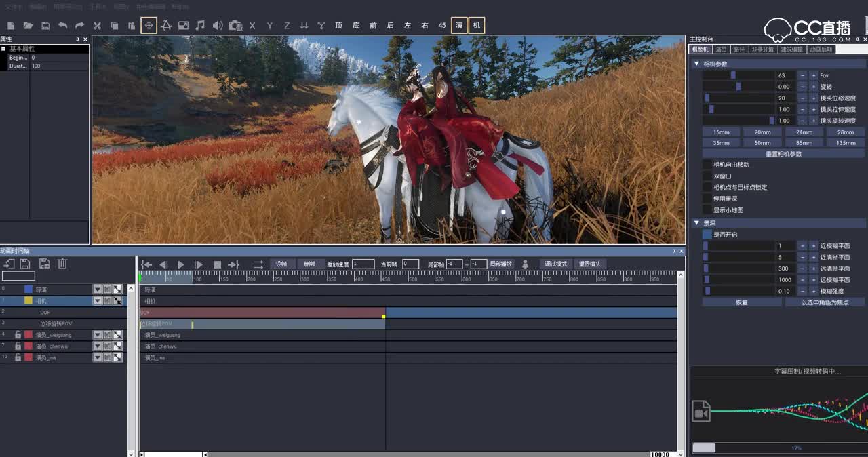Collapse the 基本属性 properties group

[x=3, y=49]
